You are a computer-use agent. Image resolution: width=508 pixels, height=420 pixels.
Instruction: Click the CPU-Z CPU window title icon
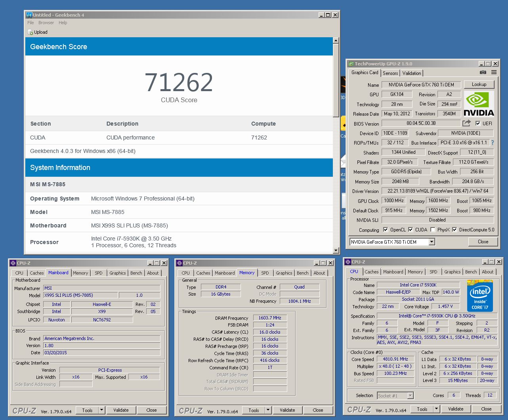point(348,262)
